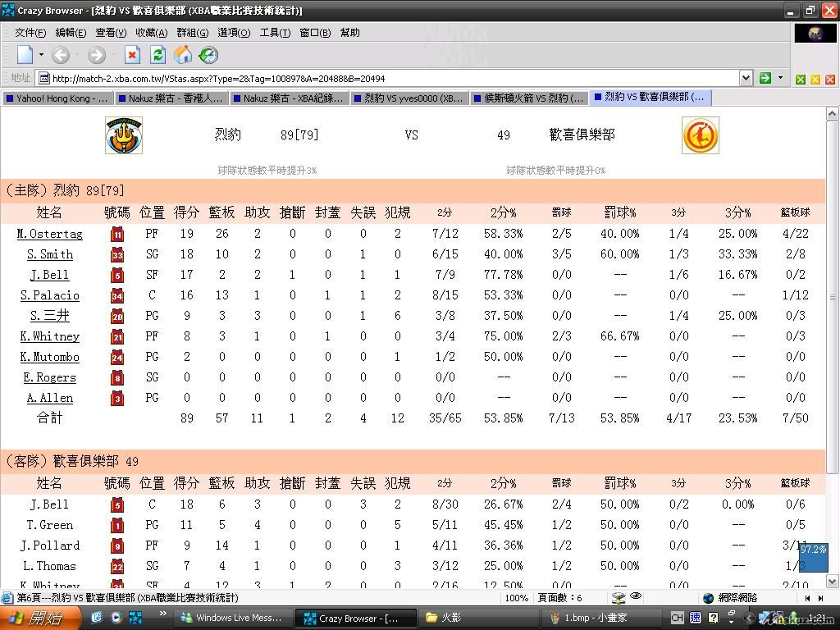Open the 查看(V) menu

tap(111, 33)
